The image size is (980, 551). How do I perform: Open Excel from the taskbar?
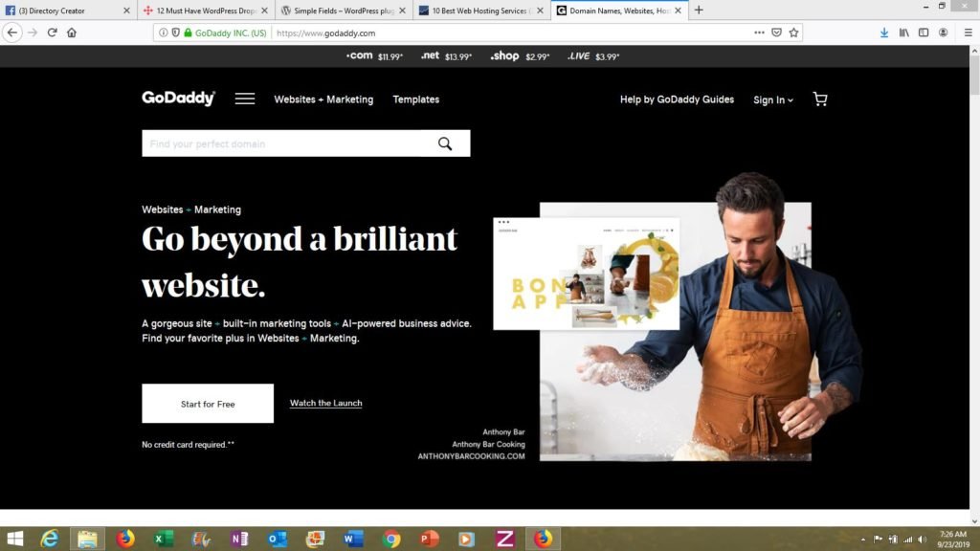pyautogui.click(x=164, y=539)
